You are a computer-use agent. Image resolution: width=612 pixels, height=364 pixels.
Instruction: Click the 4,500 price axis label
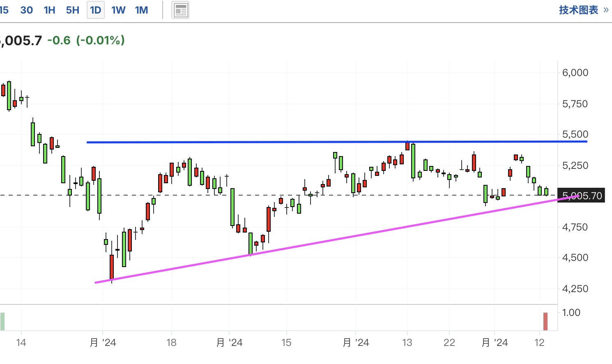tap(575, 258)
